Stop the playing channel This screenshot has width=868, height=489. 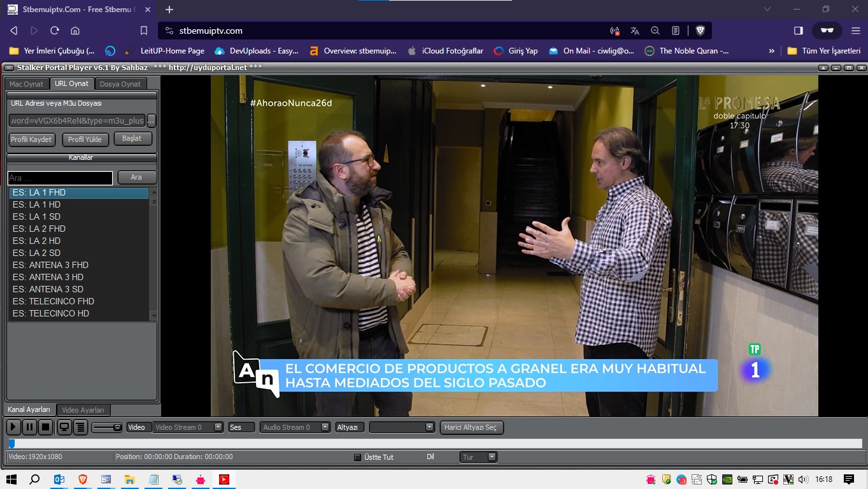46,427
